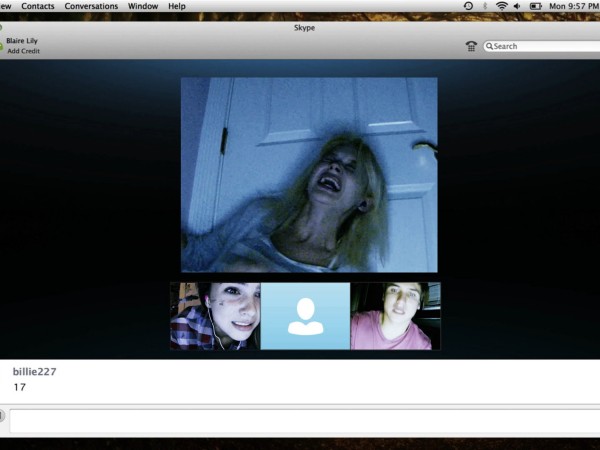This screenshot has width=600, height=450.
Task: Click the billie227 sender name
Action: 34,372
